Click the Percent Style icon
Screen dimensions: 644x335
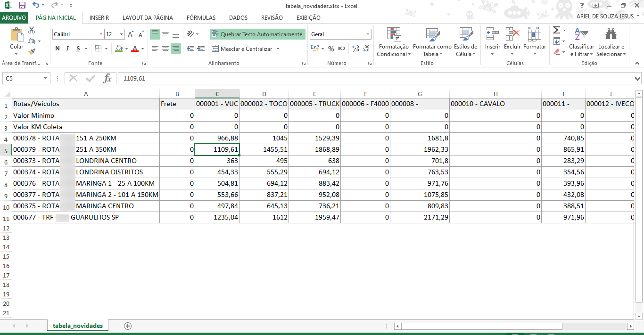(x=331, y=49)
